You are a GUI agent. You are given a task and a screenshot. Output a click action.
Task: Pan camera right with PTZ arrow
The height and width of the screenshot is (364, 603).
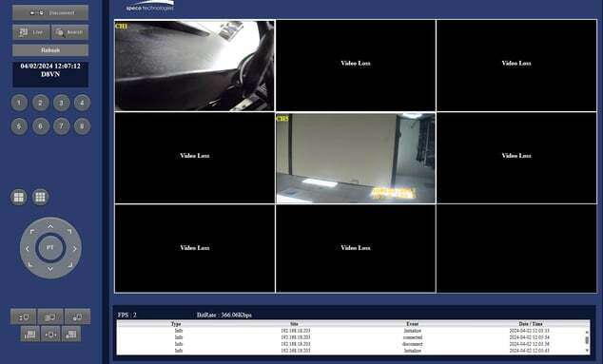(74, 249)
